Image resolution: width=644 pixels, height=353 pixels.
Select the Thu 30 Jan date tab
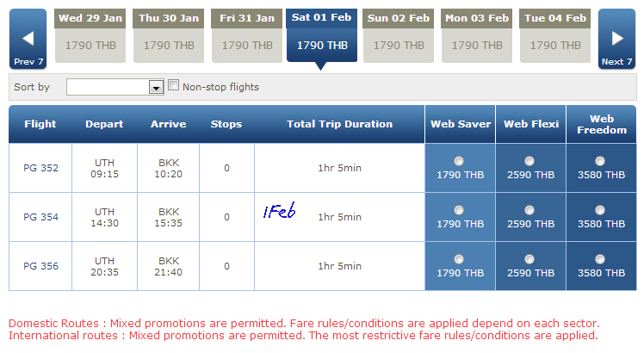coord(169,36)
